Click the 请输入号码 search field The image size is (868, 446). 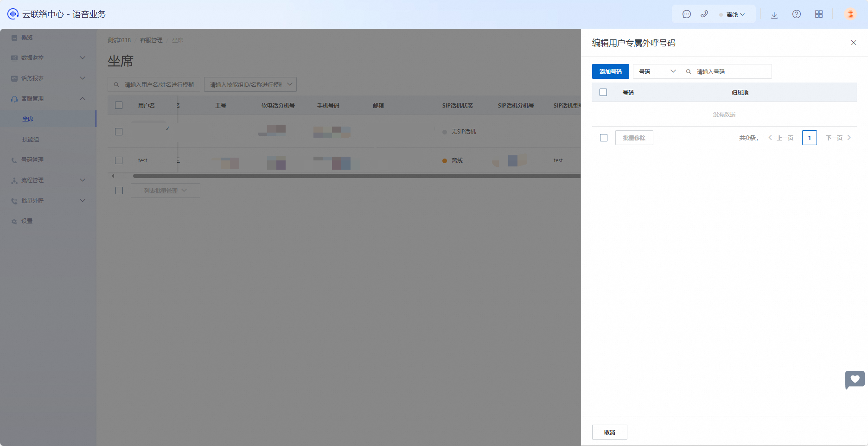[726, 71]
